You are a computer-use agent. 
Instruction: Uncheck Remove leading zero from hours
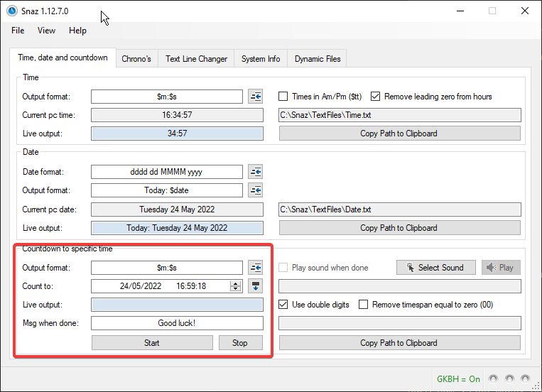(376, 97)
